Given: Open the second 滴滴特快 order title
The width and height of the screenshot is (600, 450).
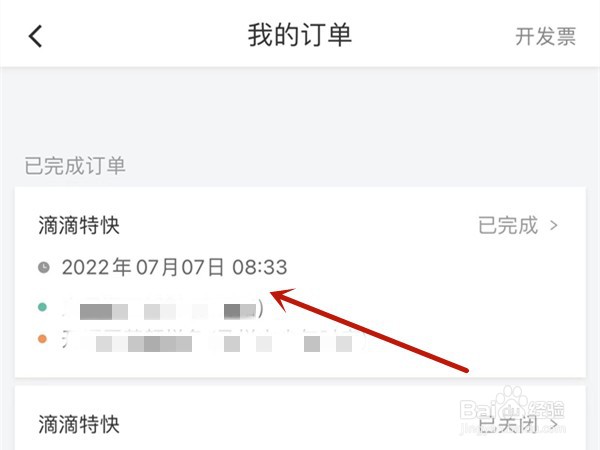Looking at the screenshot, I should coord(79,424).
